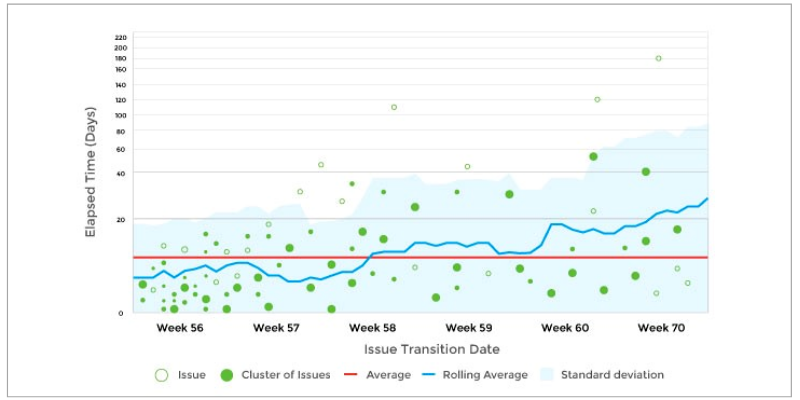The image size is (800, 400).
Task: Select the Week 56 axis label
Action: click(180, 327)
